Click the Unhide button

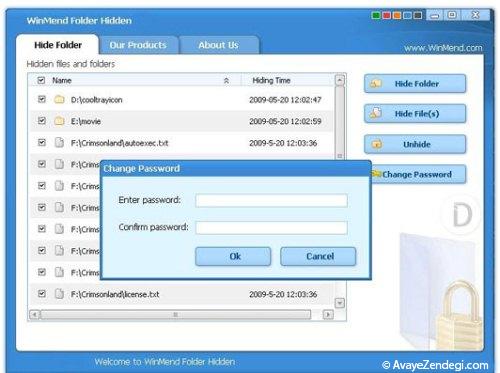(x=415, y=144)
